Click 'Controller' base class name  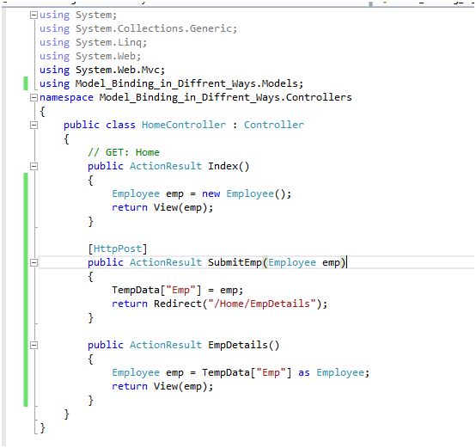(274, 125)
